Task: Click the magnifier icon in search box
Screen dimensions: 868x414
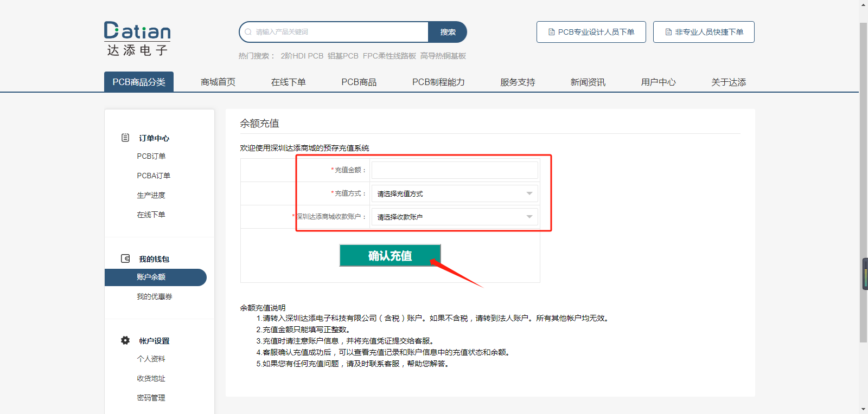Action: pyautogui.click(x=248, y=32)
